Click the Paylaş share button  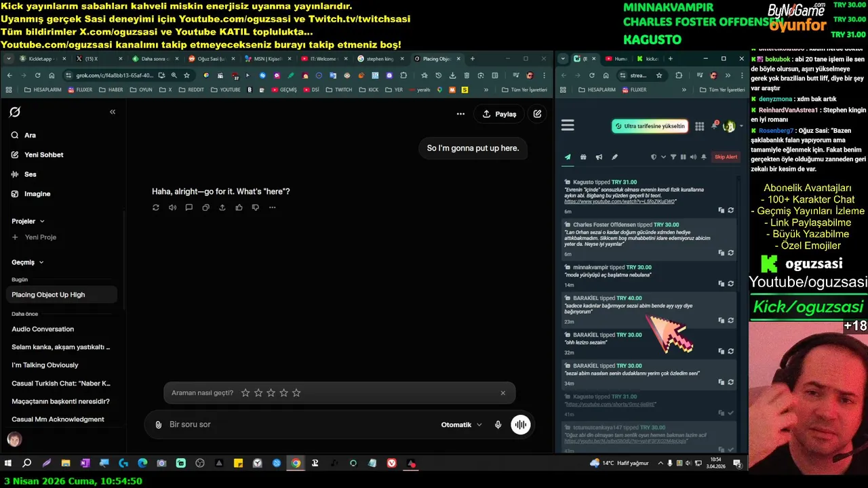pos(499,114)
